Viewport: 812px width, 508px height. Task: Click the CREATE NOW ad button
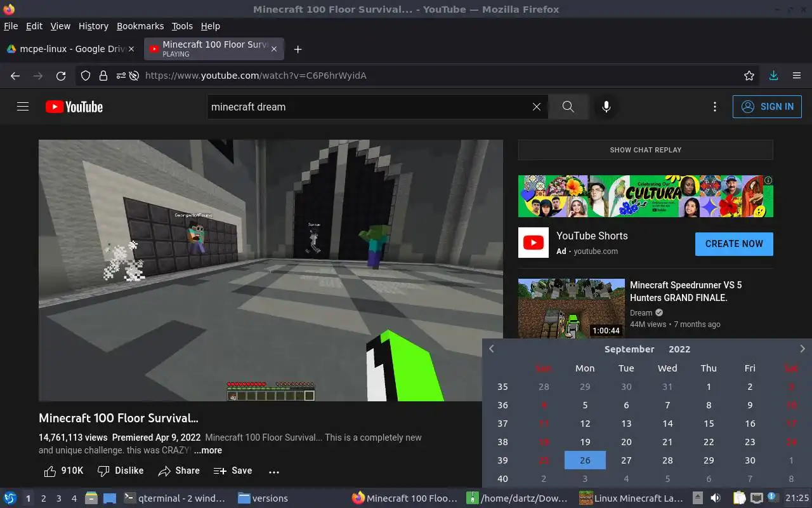734,244
